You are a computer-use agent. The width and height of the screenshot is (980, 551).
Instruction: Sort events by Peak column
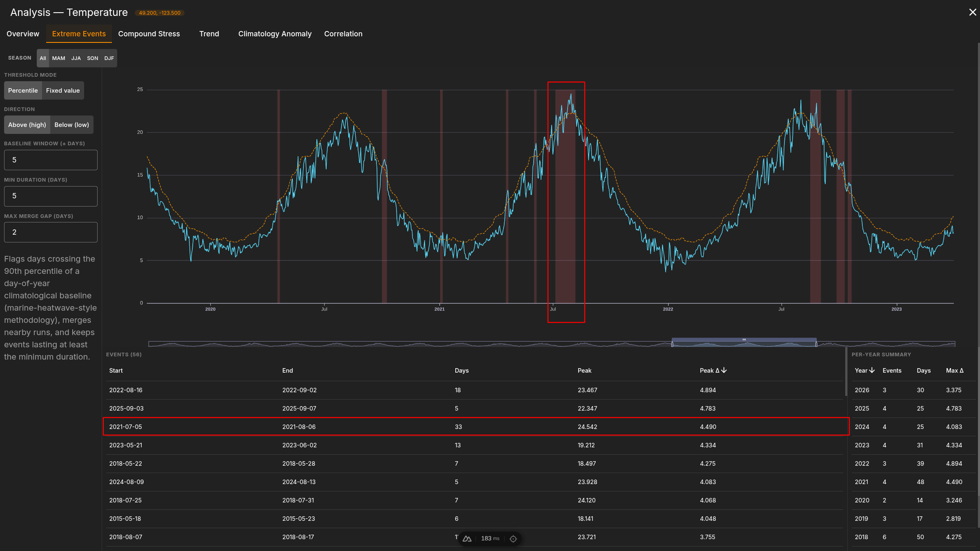click(584, 371)
